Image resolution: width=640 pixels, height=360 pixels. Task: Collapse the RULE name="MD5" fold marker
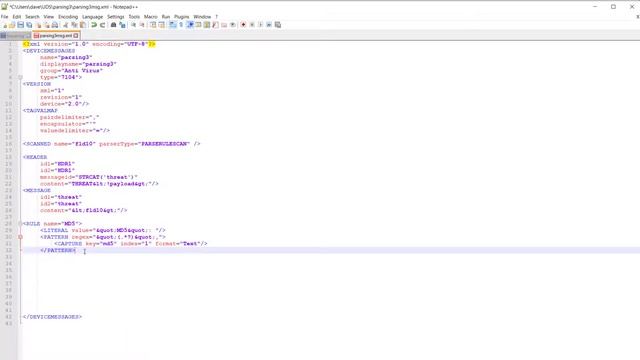[20, 224]
